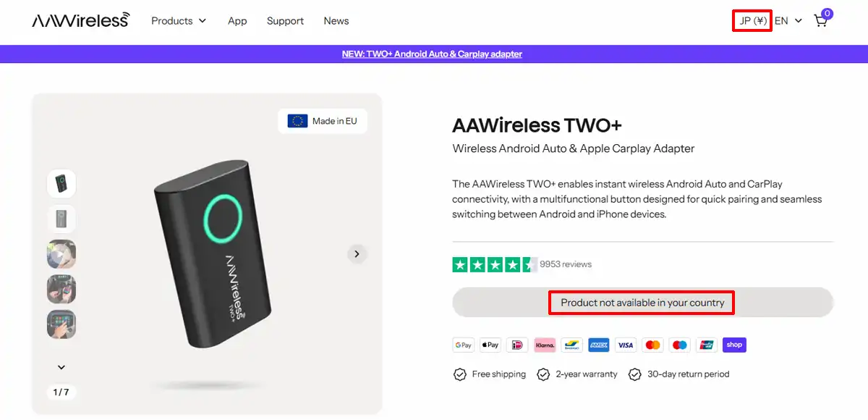This screenshot has width=868, height=420.
Task: Open the shopping cart icon
Action: [820, 21]
